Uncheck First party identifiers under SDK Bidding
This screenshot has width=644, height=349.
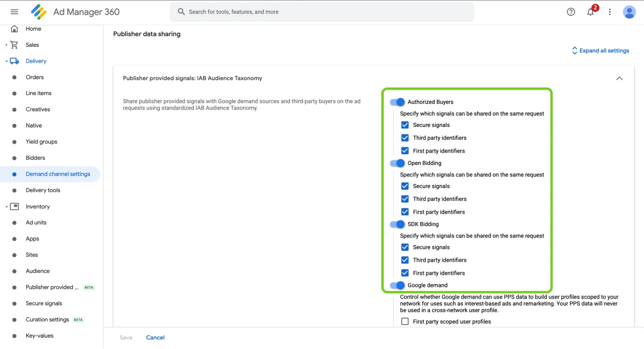[x=405, y=273]
